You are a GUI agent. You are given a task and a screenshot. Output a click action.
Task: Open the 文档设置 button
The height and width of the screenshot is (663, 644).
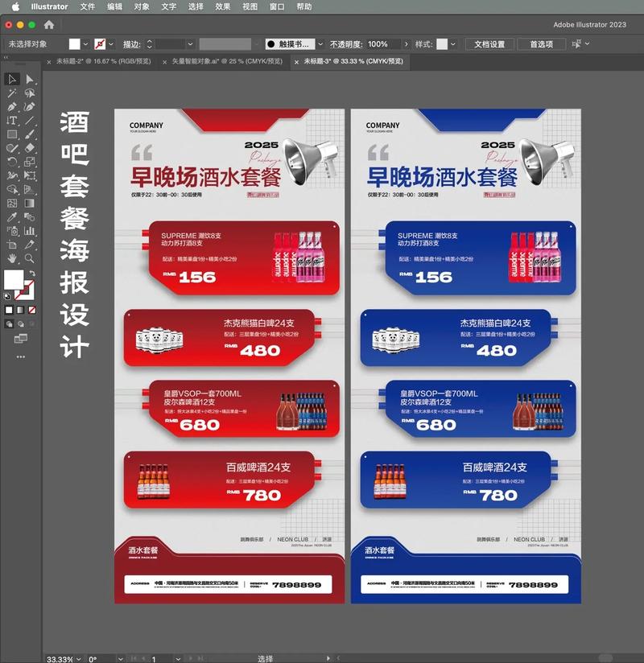[x=492, y=44]
